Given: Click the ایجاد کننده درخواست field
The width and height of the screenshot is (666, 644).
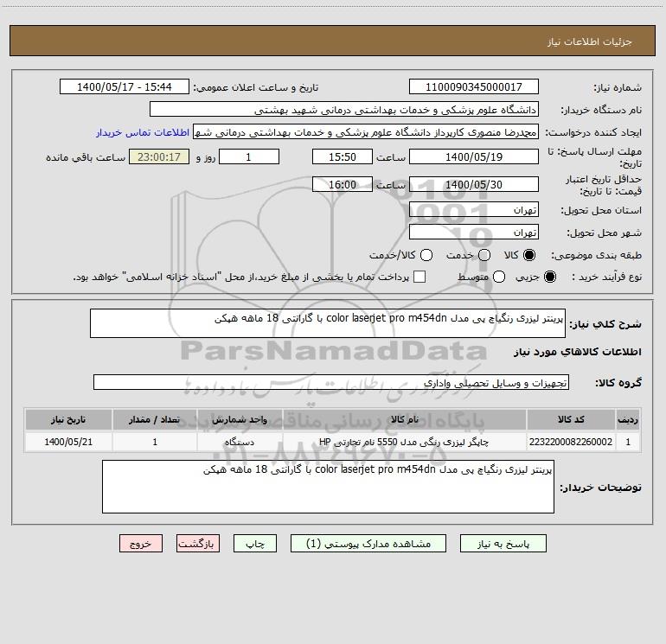Looking at the screenshot, I should click(366, 132).
